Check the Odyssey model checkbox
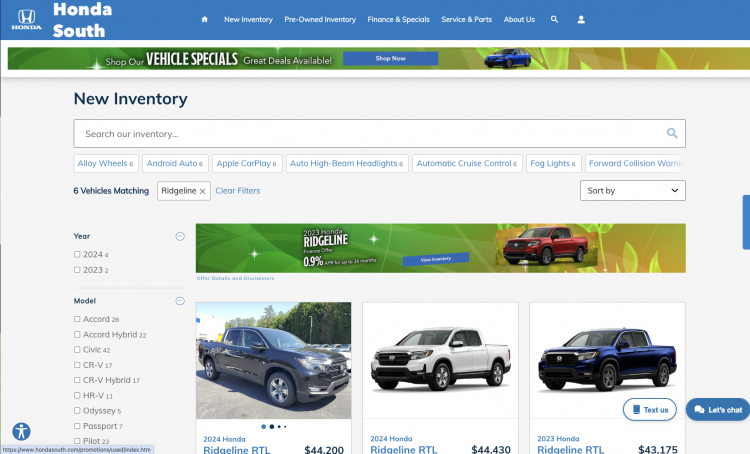 (77, 410)
